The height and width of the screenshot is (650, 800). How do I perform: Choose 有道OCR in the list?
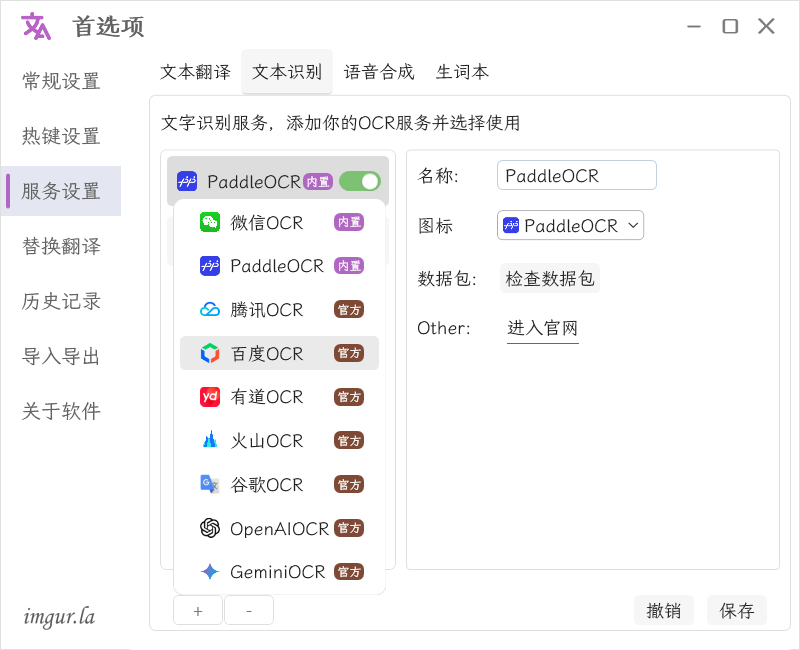pyautogui.click(x=280, y=397)
